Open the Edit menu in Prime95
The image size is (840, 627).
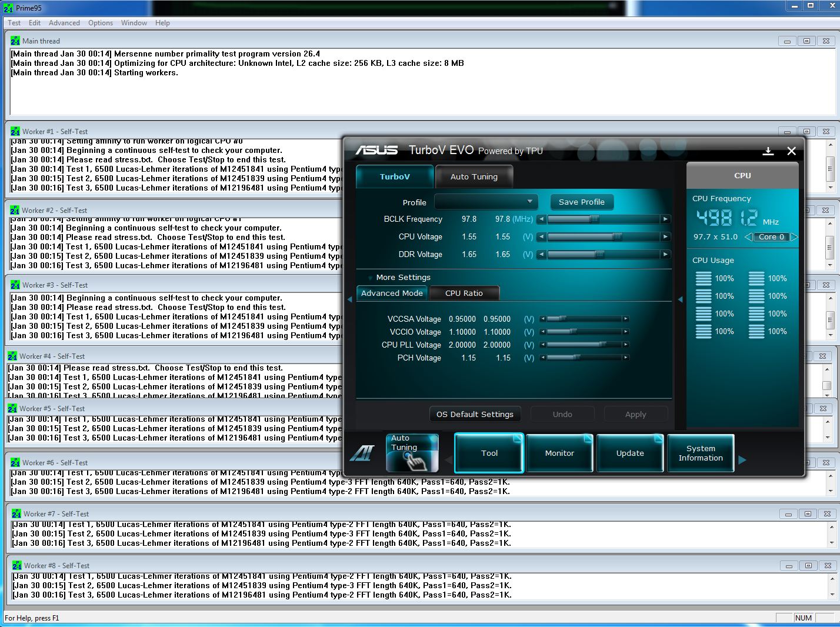[35, 23]
